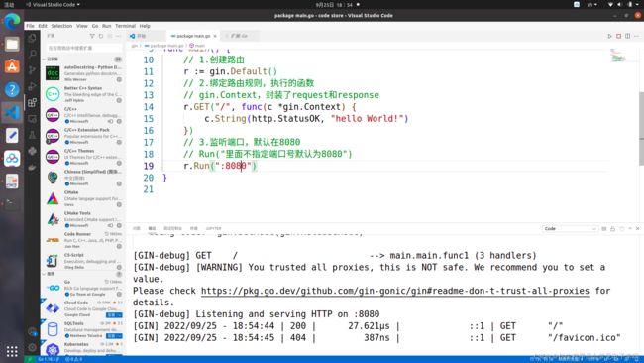The width and height of the screenshot is (644, 363).
Task: Open the Manage gear in activity bar
Action: tap(32, 347)
